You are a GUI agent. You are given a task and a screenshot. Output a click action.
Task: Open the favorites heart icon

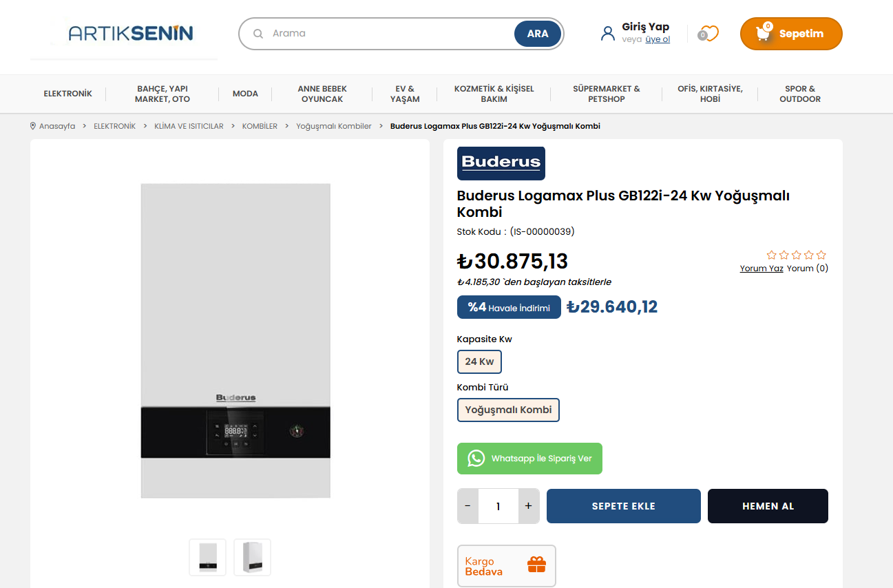pyautogui.click(x=708, y=33)
